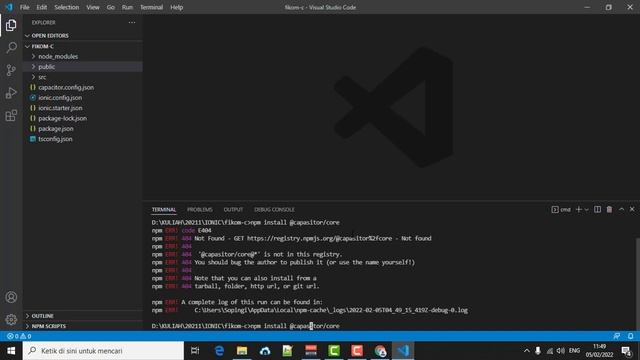Open the View menu
Image resolution: width=640 pixels, height=360 pixels.
click(93, 7)
